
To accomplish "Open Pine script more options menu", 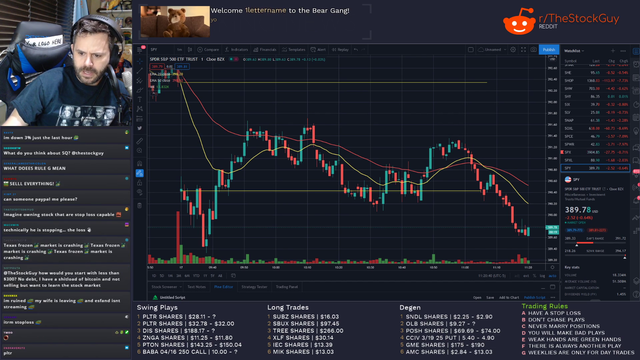I will pyautogui.click(x=553, y=297).
